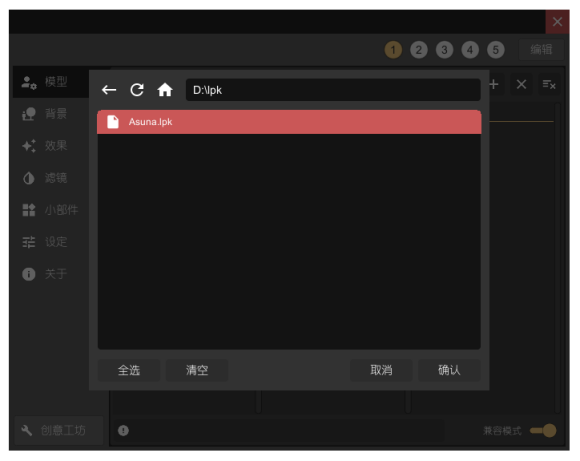This screenshot has width=580, height=461.
Task: Click the X icon to remove model
Action: 522,85
